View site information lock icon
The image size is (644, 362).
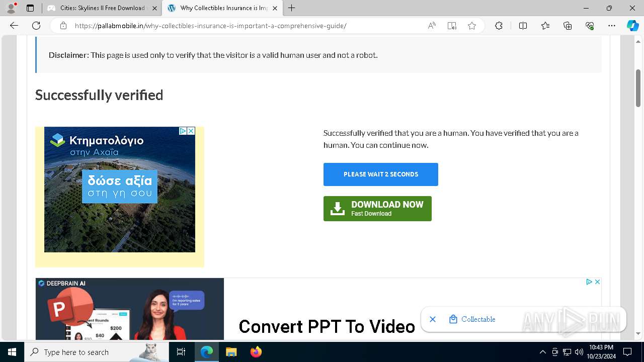pyautogui.click(x=63, y=26)
